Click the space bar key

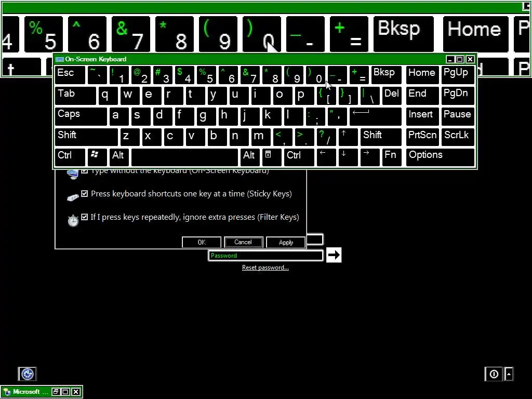(x=184, y=157)
